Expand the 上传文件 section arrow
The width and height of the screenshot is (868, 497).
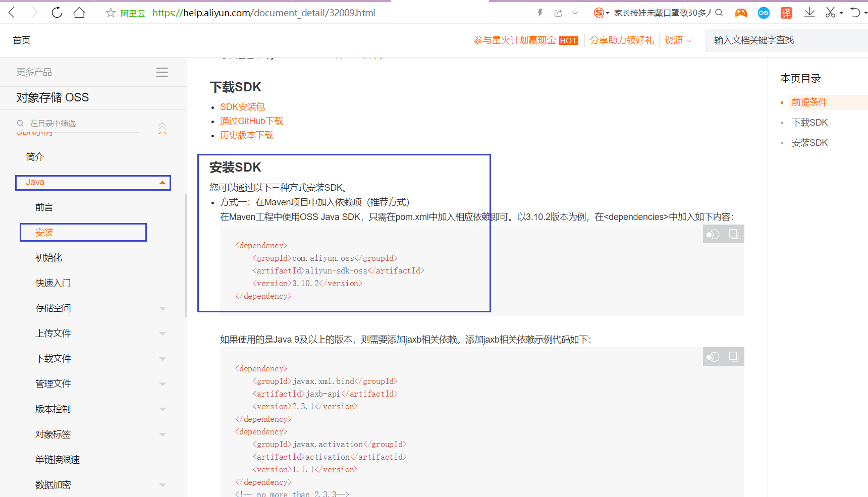click(162, 334)
